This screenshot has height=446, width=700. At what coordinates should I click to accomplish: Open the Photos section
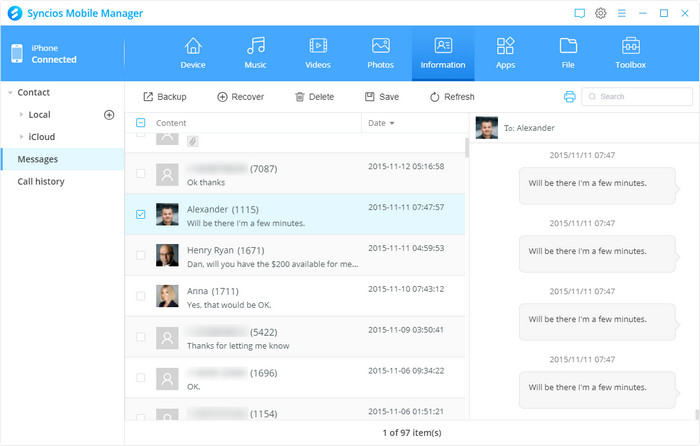point(380,53)
